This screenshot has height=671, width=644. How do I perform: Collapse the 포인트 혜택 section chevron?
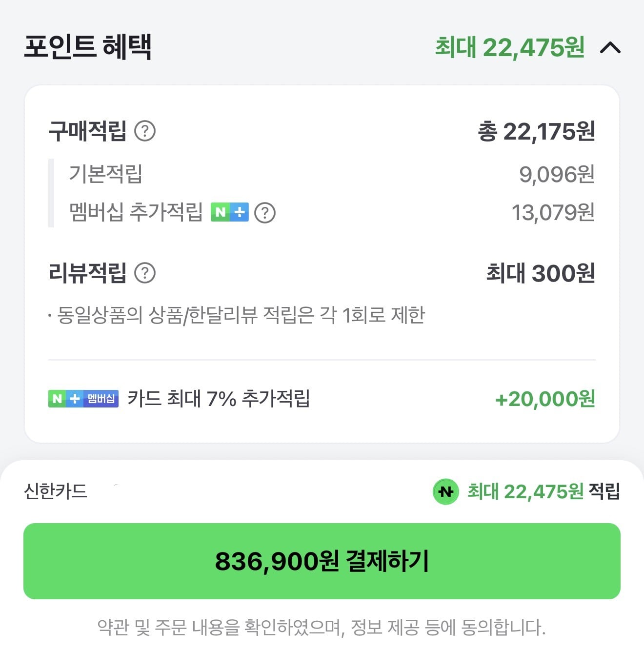(610, 48)
